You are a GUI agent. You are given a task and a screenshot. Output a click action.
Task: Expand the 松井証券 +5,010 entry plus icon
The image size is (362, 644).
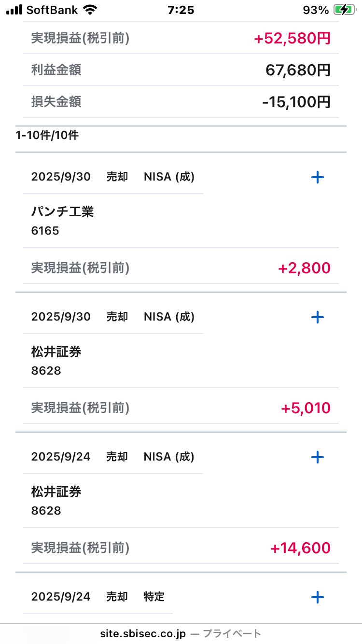317,317
